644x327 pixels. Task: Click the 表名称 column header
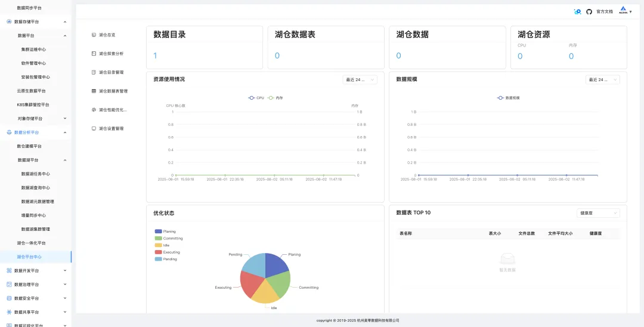tap(406, 233)
